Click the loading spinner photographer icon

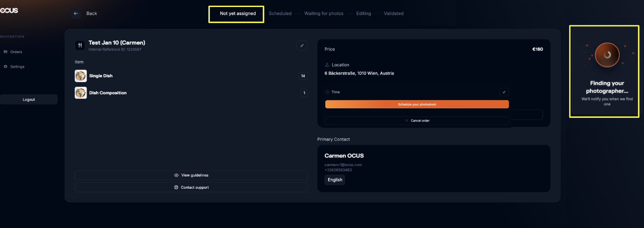pos(607,55)
